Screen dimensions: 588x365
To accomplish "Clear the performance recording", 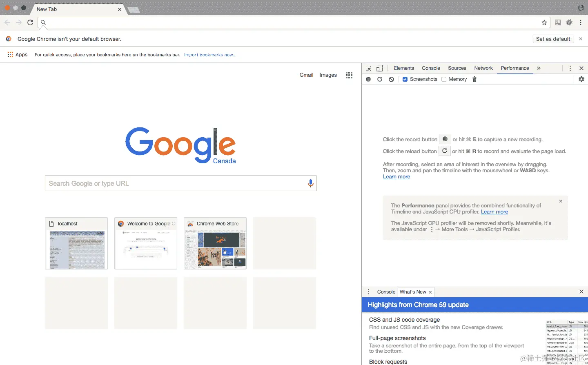I will 391,79.
